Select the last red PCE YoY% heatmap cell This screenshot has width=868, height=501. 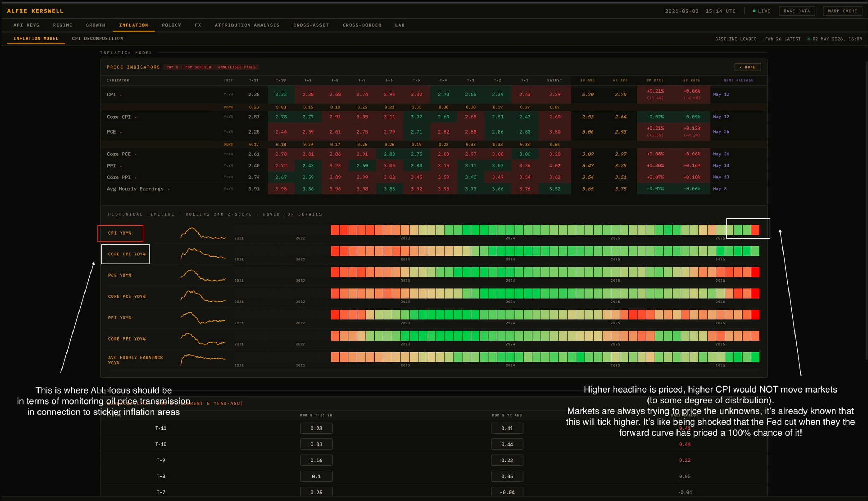[x=755, y=272]
